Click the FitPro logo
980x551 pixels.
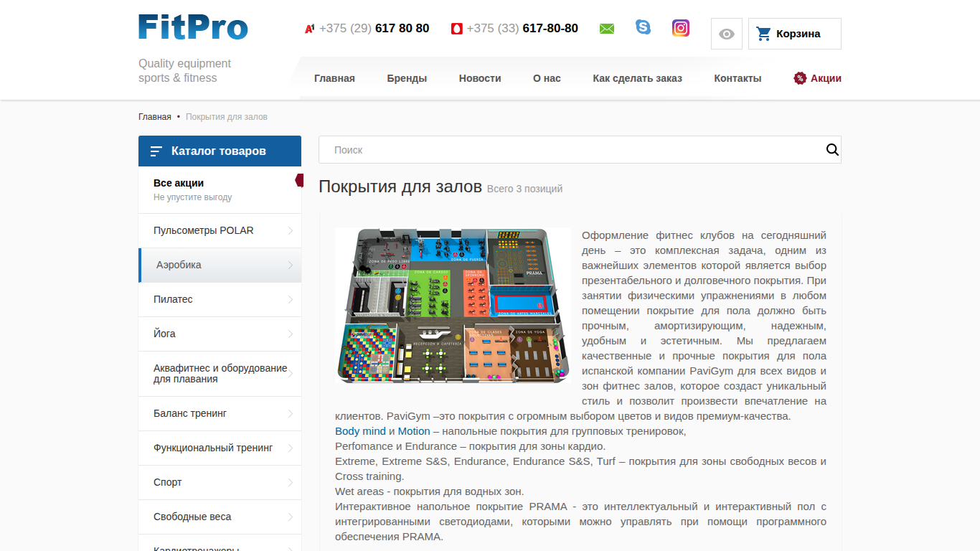(x=193, y=27)
